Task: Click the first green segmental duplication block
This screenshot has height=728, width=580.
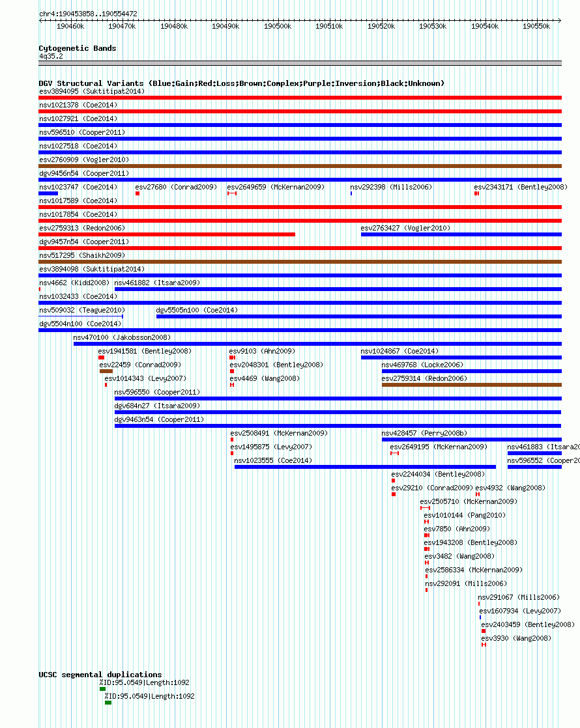Action: [103, 689]
